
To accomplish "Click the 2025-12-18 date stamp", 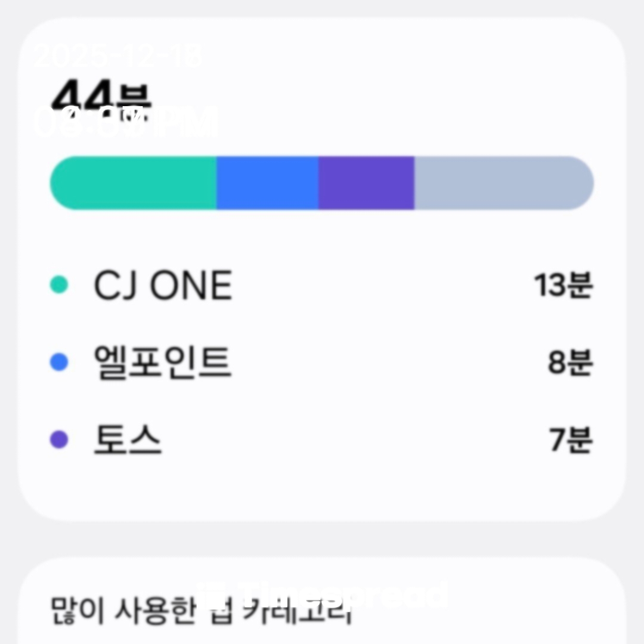I will (x=118, y=57).
